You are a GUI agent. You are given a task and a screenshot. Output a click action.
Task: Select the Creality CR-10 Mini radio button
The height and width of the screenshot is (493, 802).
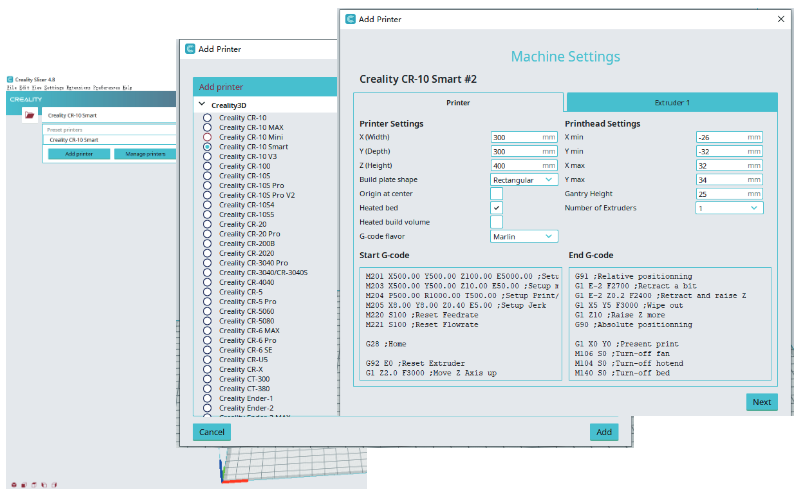(x=207, y=137)
